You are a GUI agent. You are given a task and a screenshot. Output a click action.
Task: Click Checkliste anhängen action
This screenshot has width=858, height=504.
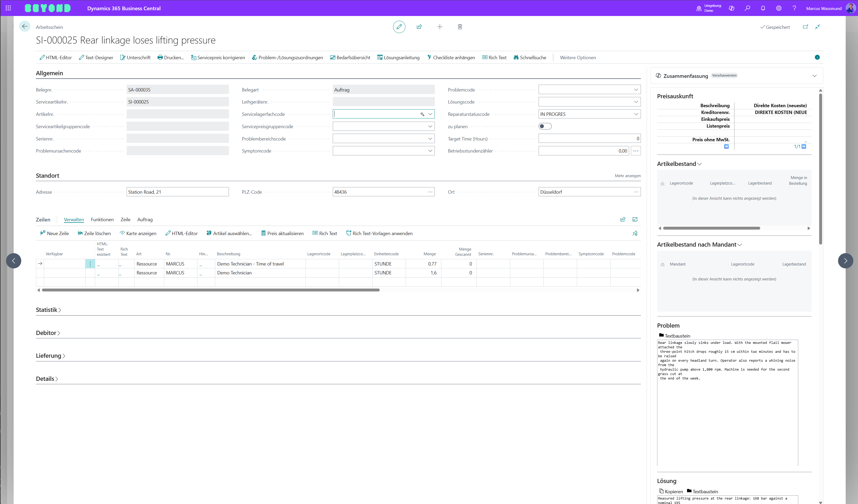[451, 57]
